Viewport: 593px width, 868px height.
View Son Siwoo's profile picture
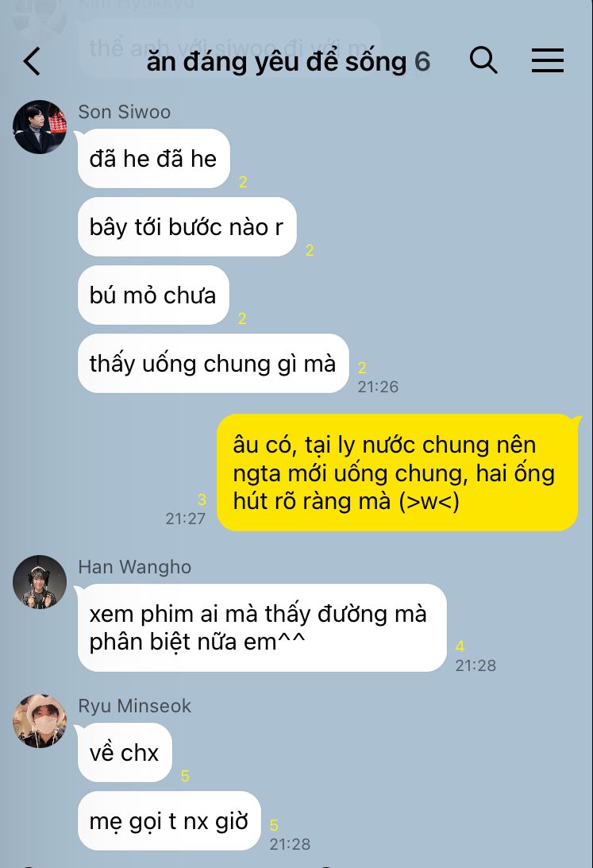[40, 127]
